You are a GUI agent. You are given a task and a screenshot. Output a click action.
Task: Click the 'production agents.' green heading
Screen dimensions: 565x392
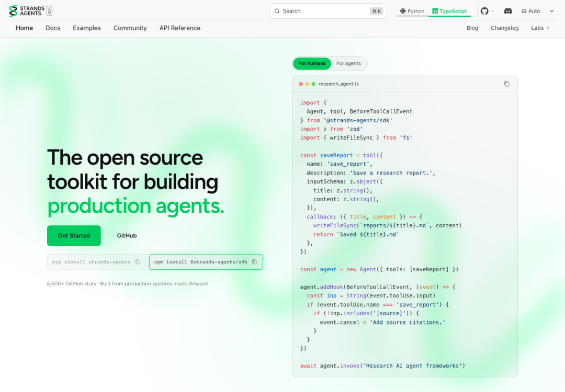tap(135, 206)
